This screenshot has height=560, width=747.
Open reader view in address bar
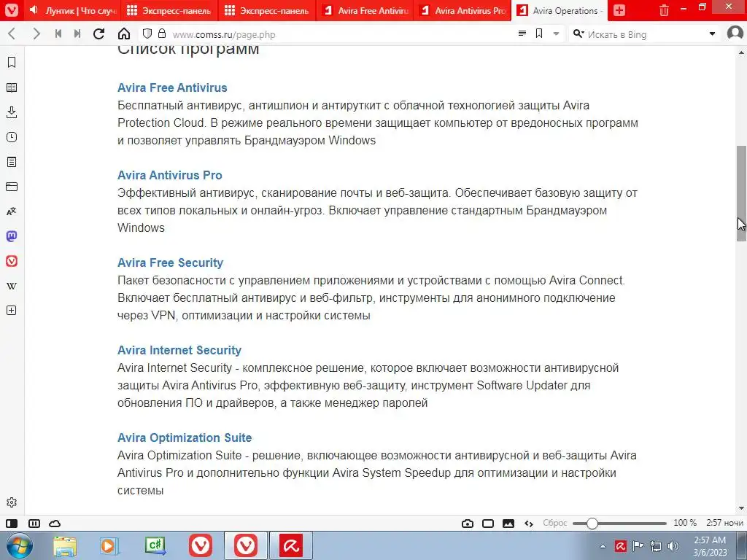522,34
